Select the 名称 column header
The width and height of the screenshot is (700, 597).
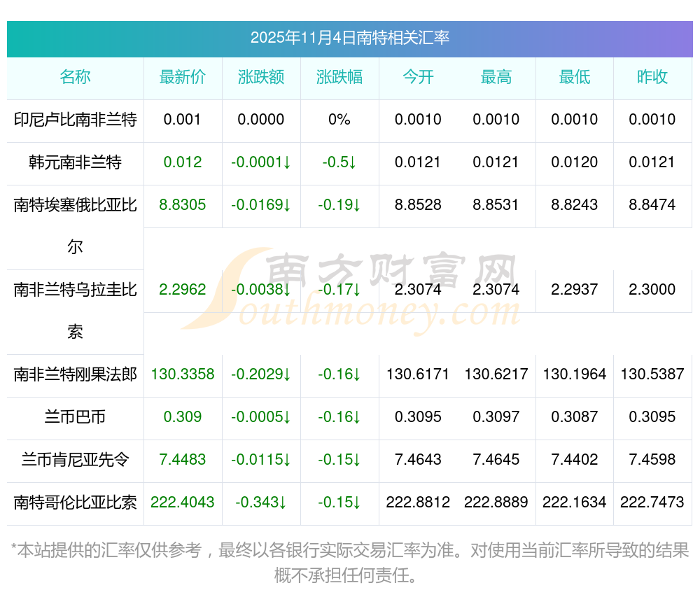tap(75, 77)
